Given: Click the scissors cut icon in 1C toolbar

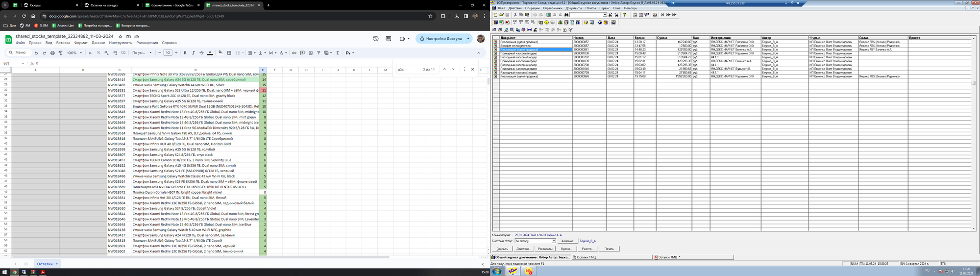Looking at the screenshot, I should coord(515,15).
